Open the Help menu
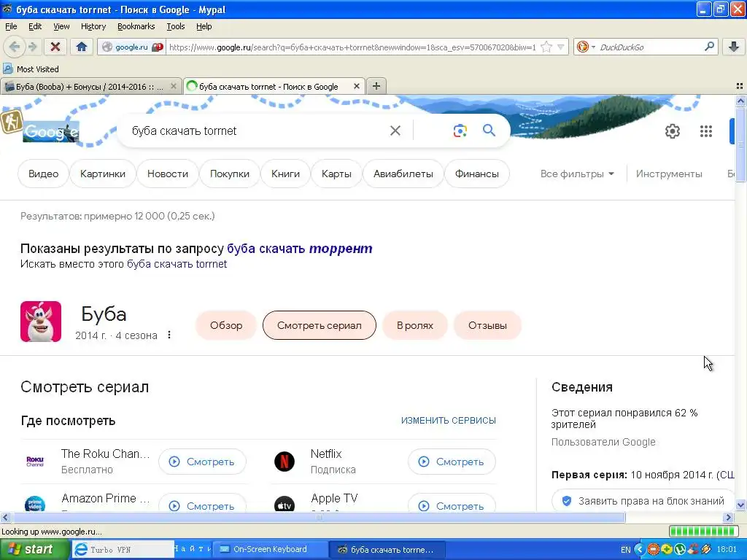Screen dimensions: 747x560 coord(204,26)
